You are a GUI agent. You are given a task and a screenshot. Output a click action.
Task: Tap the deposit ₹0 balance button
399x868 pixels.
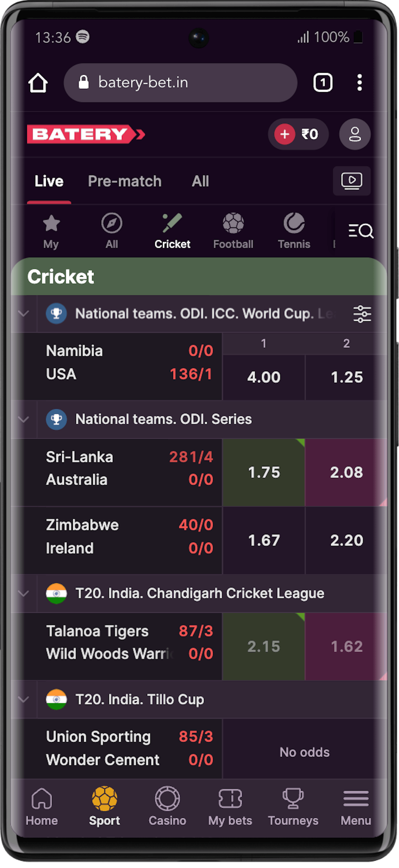(x=298, y=134)
